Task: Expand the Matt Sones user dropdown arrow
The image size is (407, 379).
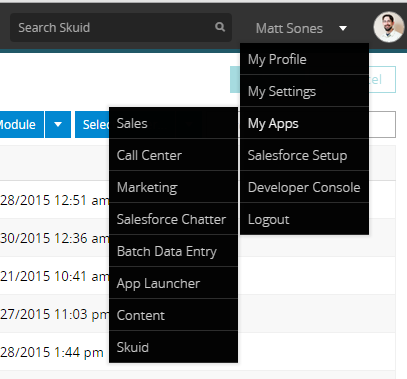Action: click(343, 28)
